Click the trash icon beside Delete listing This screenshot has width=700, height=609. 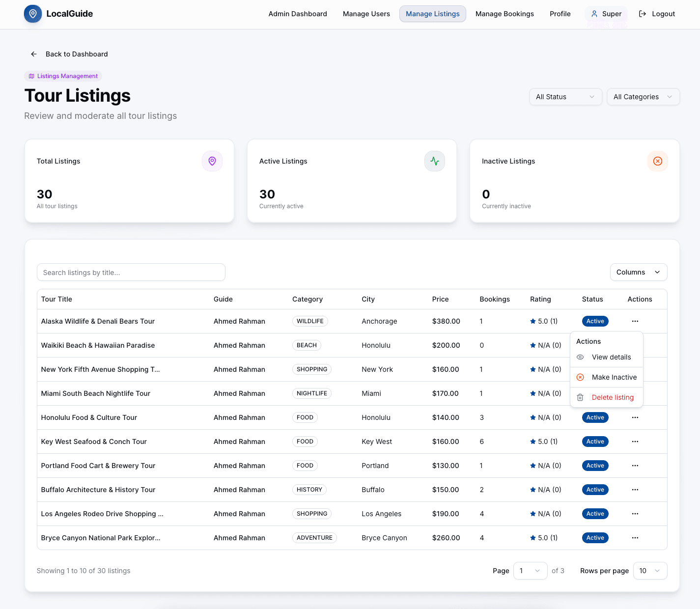(580, 397)
